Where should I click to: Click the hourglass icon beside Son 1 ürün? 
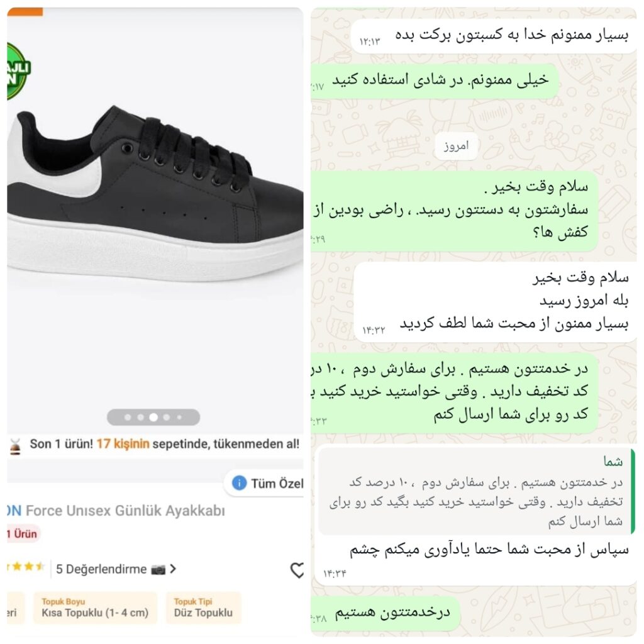(16, 446)
